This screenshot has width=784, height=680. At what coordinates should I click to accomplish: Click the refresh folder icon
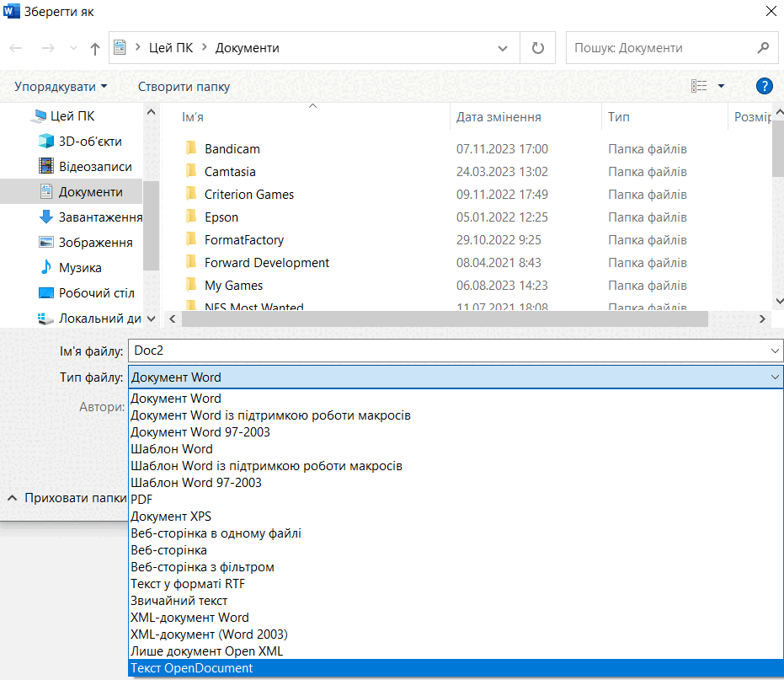pyautogui.click(x=537, y=48)
